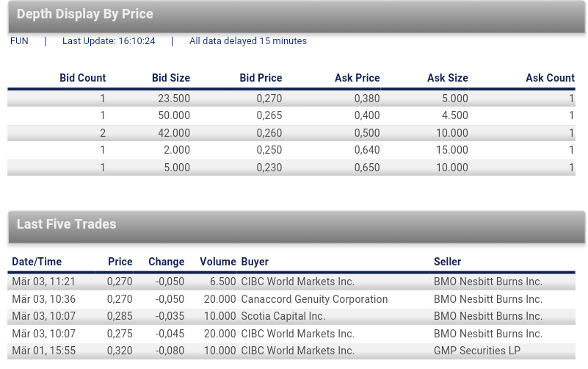Image resolution: width=588 pixels, height=369 pixels.
Task: Click the Bid Count column header
Action: (82, 78)
